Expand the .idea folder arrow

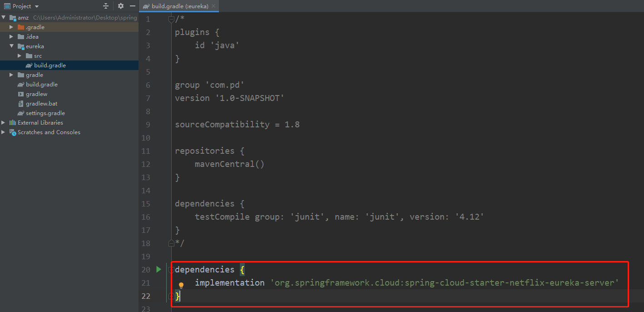tap(12, 37)
